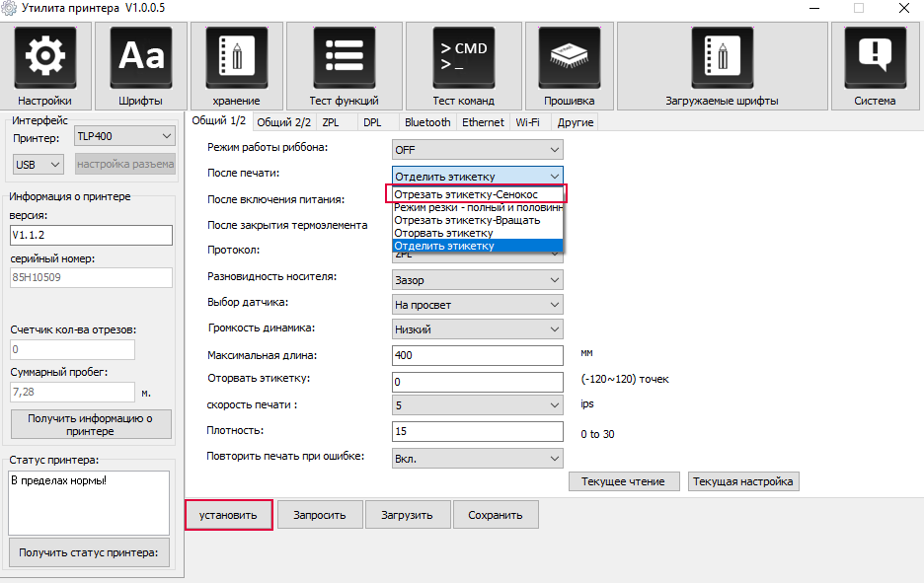This screenshot has width=924, height=583.
Task: Open the Режим работы риббона dropdown
Action: [x=478, y=150]
